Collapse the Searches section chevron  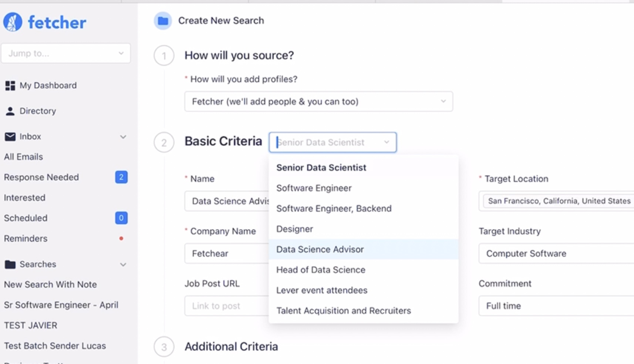(x=123, y=264)
